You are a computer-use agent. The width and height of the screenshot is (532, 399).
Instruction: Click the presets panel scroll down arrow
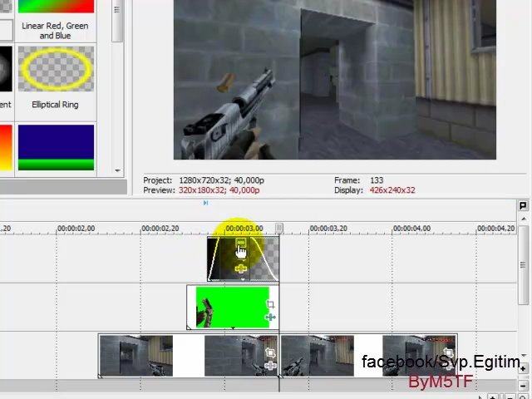coord(117,170)
